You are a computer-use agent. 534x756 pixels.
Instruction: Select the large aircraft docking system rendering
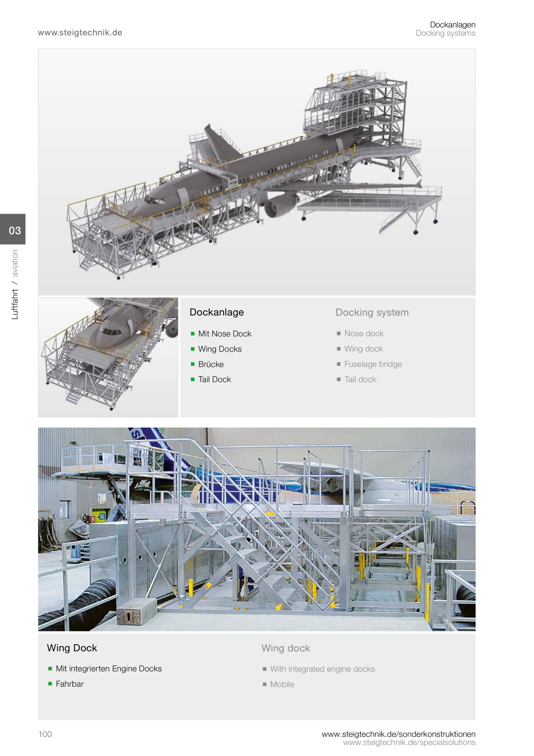pyautogui.click(x=257, y=172)
